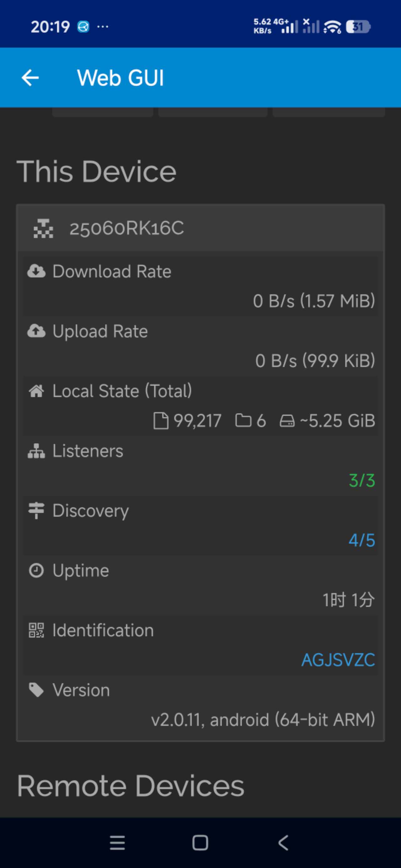Tap the back arrow in Web GUI header
This screenshot has width=401, height=868.
[30, 78]
